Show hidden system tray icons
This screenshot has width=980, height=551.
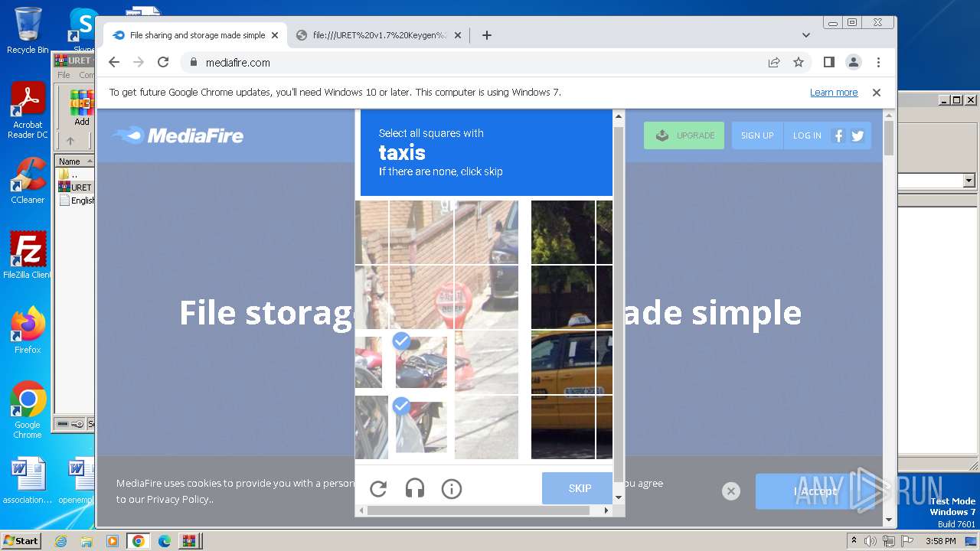click(x=854, y=541)
